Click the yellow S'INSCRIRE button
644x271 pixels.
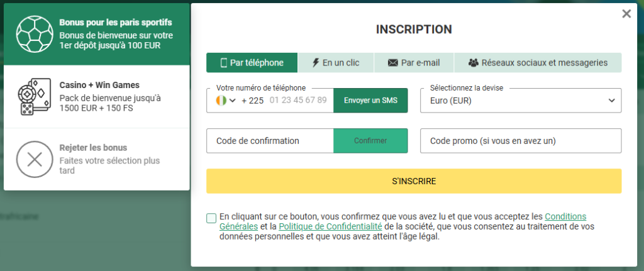(414, 181)
